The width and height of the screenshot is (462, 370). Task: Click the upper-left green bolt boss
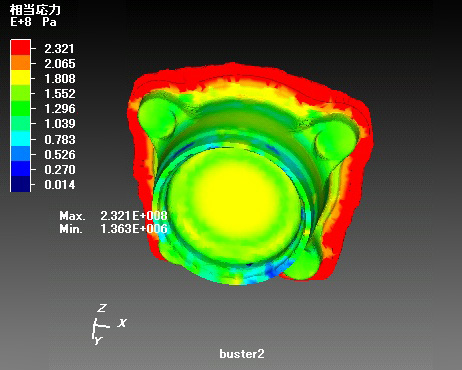coord(156,118)
